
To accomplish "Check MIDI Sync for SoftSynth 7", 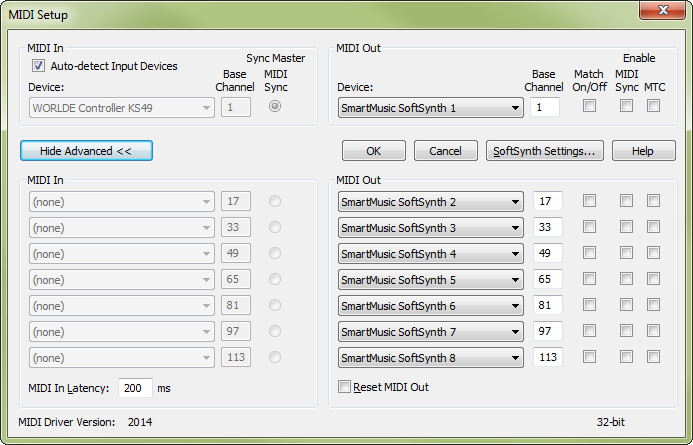I will (x=626, y=331).
